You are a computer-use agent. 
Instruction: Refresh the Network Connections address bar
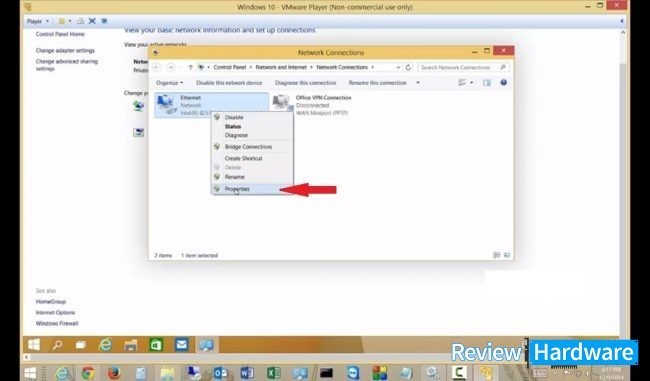click(408, 67)
